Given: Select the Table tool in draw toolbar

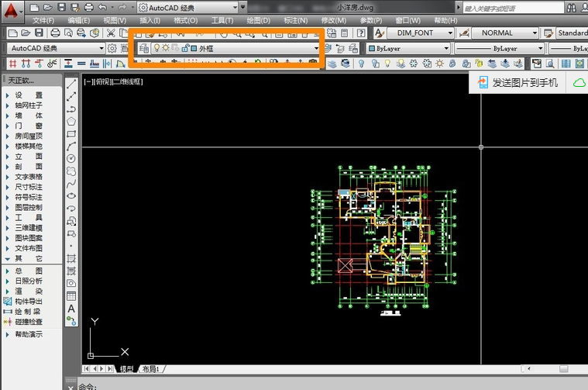Looking at the screenshot, I should [x=71, y=295].
